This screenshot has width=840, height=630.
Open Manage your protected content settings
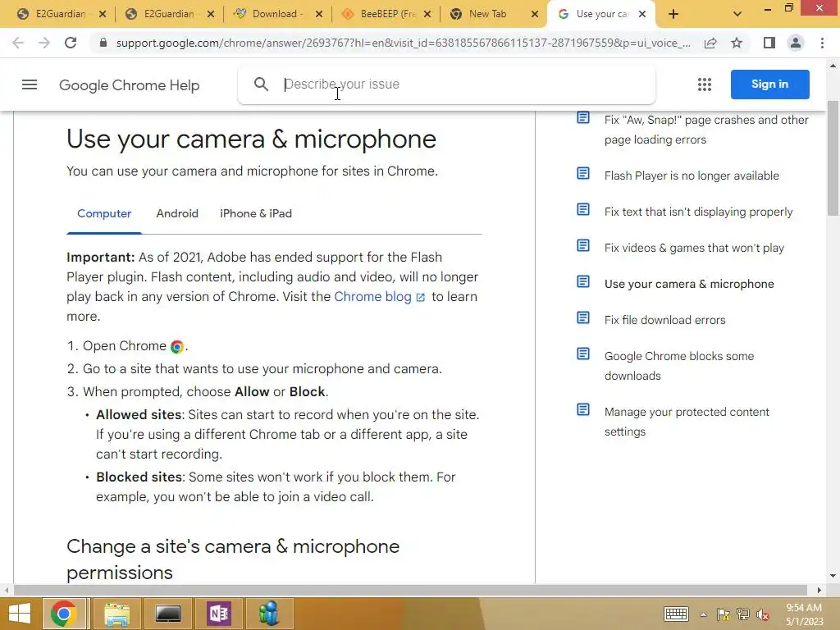click(687, 422)
